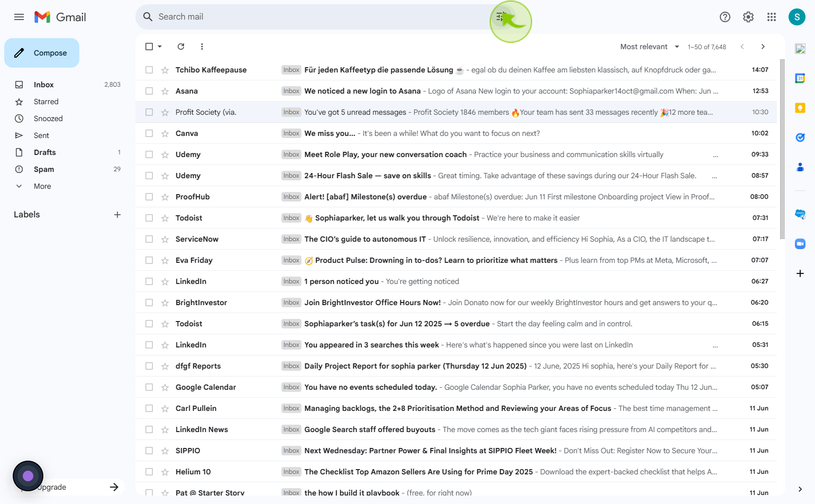The image size is (815, 504).
Task: Tick the select-all checkbox
Action: tap(149, 47)
